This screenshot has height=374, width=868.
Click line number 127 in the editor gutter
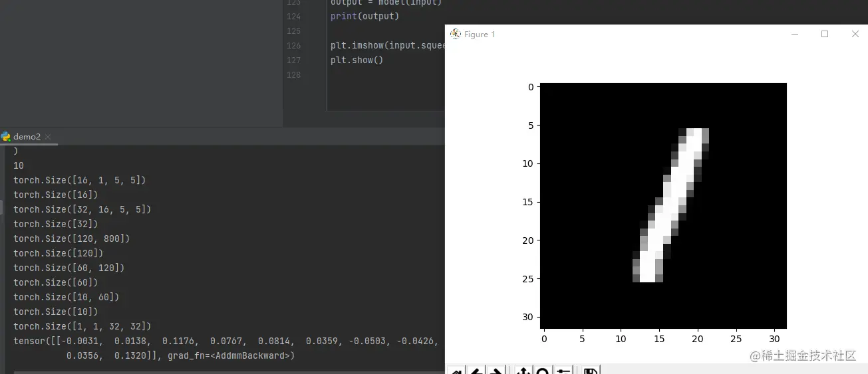click(x=293, y=60)
